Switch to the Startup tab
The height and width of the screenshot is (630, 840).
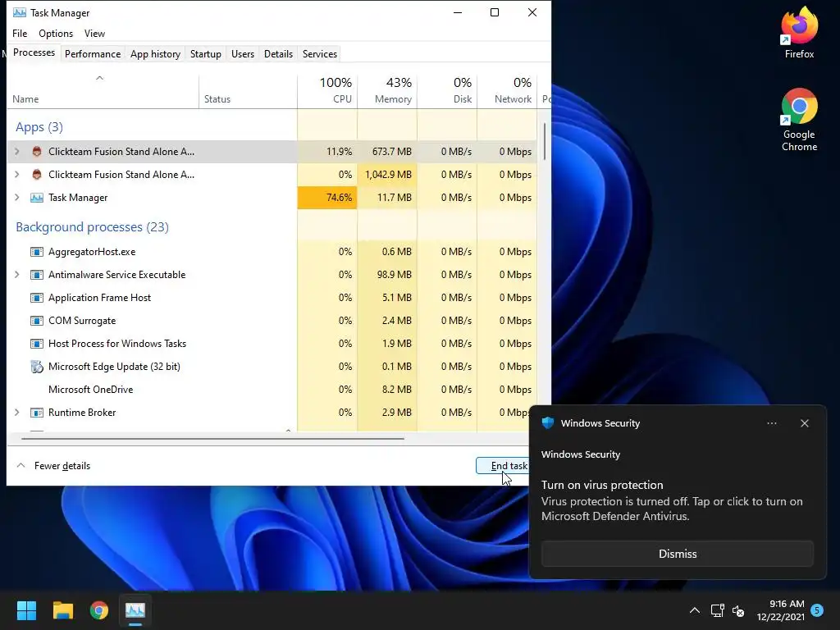click(206, 53)
